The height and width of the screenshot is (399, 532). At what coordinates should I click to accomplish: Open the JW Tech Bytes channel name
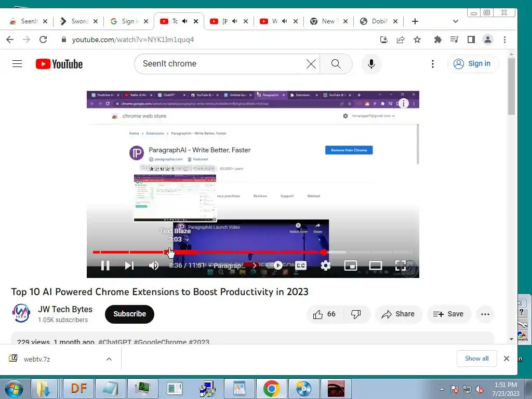(65, 309)
